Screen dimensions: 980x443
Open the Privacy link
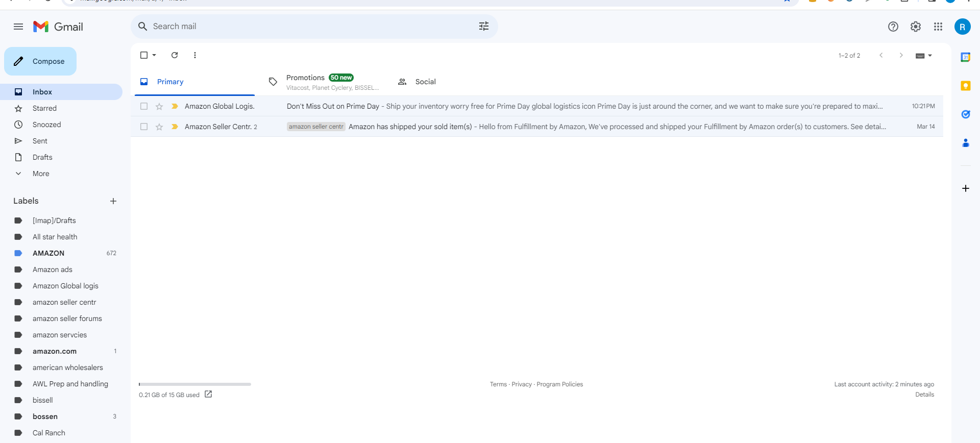pos(522,384)
